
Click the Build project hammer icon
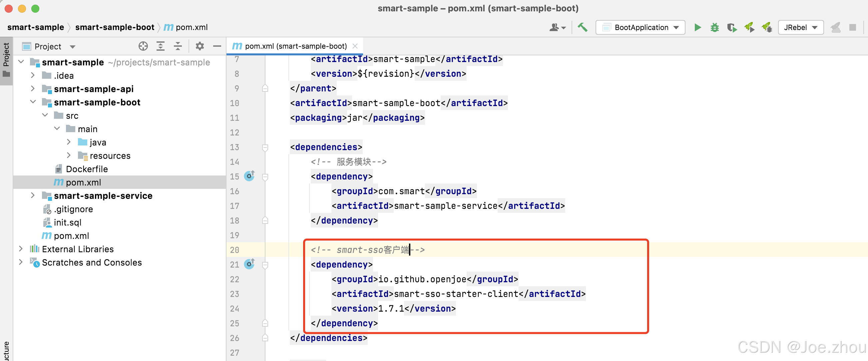[x=582, y=27]
